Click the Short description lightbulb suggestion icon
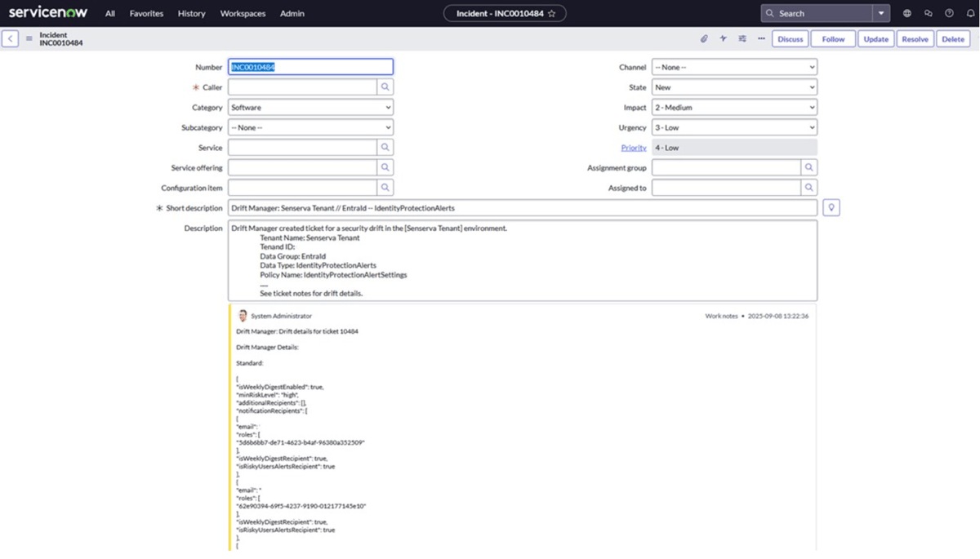980x559 pixels. [x=831, y=208]
